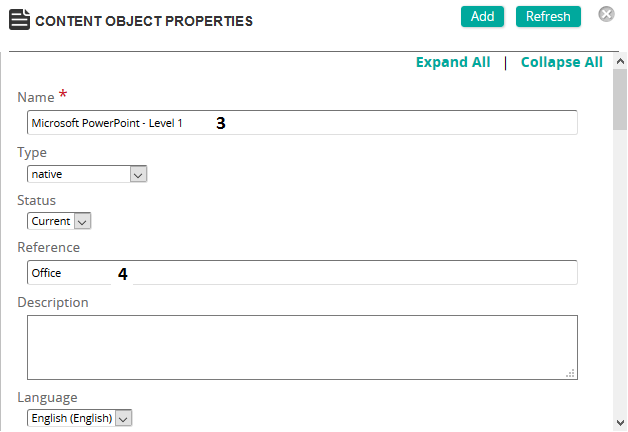The height and width of the screenshot is (432, 628).
Task: Open the Status dropdown showing Current
Action: 59,221
